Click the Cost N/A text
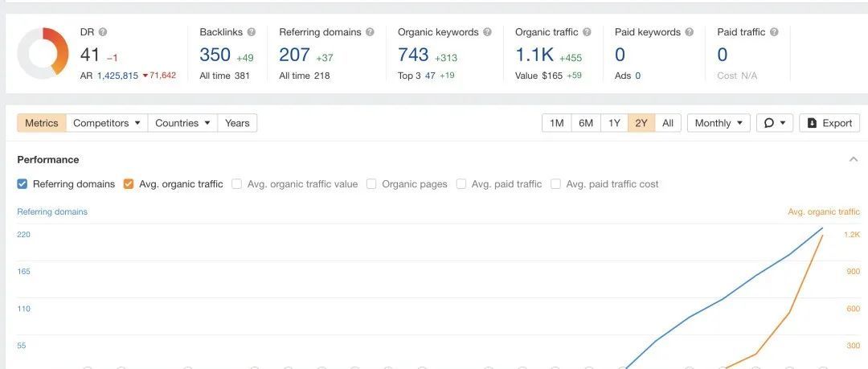The width and height of the screenshot is (868, 369). click(737, 76)
